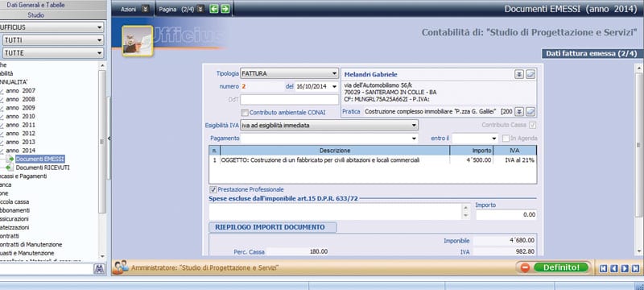Click the Spese escluse spinner up arrow

(466, 208)
